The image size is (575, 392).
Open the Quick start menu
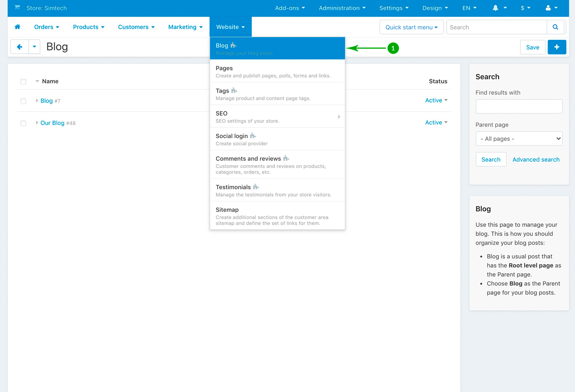411,27
